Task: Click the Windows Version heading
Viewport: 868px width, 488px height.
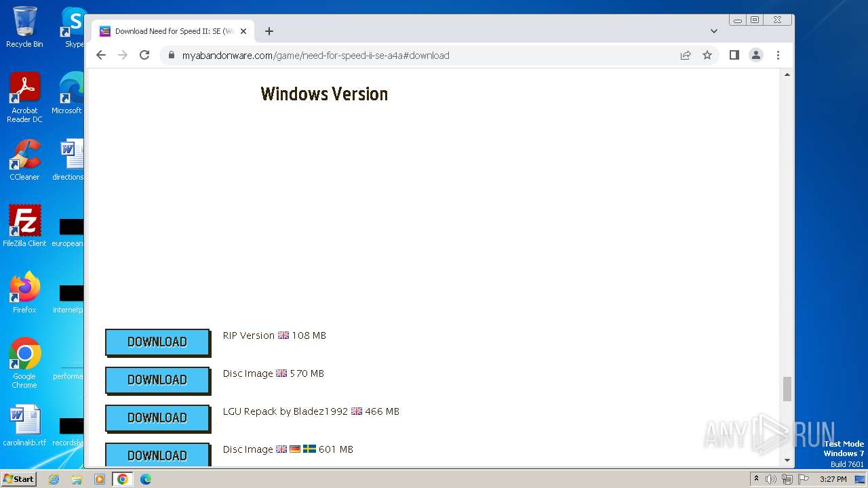Action: [324, 94]
